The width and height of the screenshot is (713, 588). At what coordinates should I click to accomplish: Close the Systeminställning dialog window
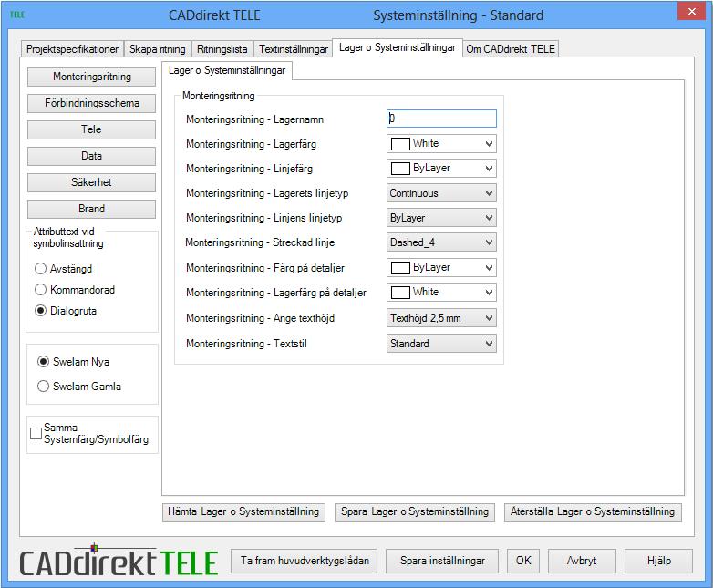coord(691,11)
